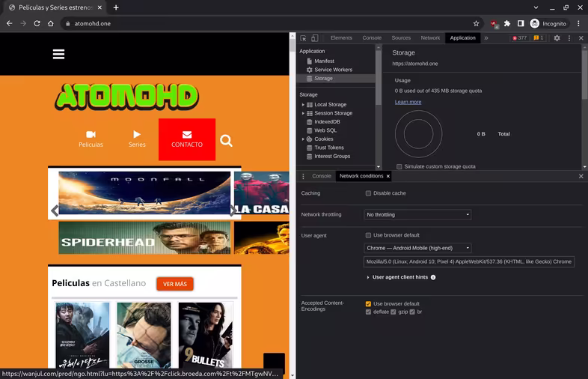Image resolution: width=588 pixels, height=379 pixels.
Task: Toggle the browser side panel icon
Action: click(521, 23)
